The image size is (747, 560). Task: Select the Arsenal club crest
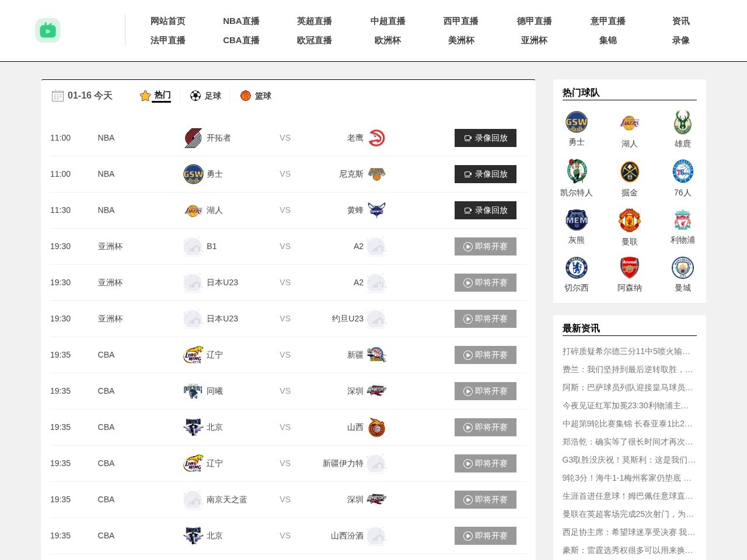pyautogui.click(x=629, y=268)
